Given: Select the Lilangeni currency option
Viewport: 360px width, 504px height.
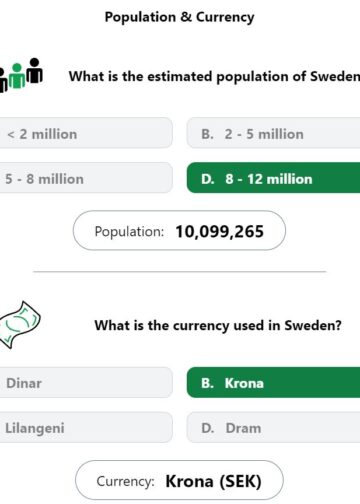Looking at the screenshot, I should pyautogui.click(x=86, y=427).
